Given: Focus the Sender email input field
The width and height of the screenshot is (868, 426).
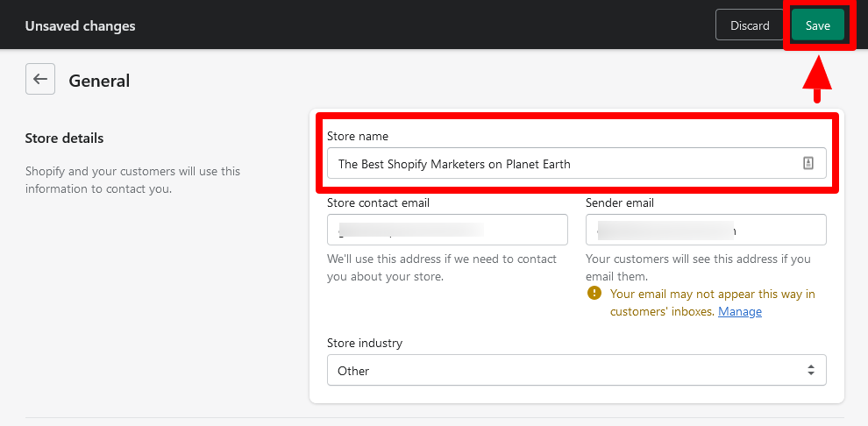Looking at the screenshot, I should pyautogui.click(x=706, y=230).
